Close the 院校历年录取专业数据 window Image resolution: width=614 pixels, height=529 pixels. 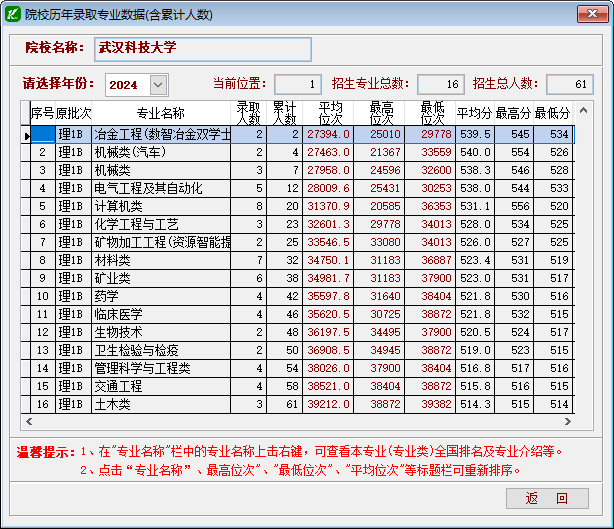tap(592, 14)
